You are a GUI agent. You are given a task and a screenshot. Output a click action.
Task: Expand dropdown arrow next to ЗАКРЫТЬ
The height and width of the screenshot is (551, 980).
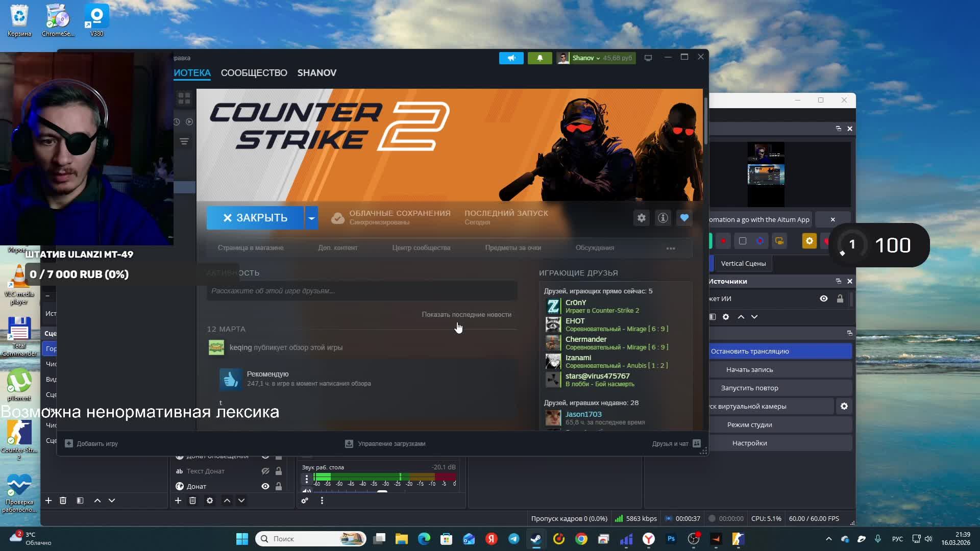(311, 218)
